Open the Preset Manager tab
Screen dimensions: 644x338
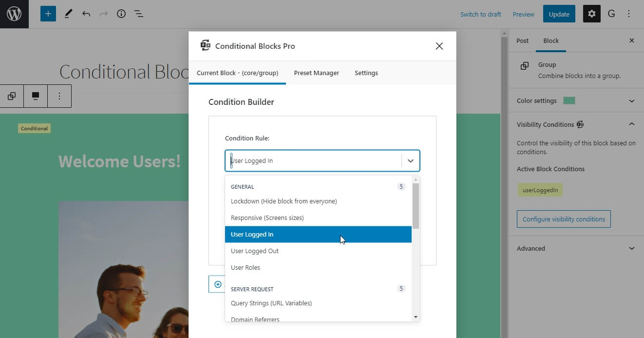pyautogui.click(x=317, y=73)
